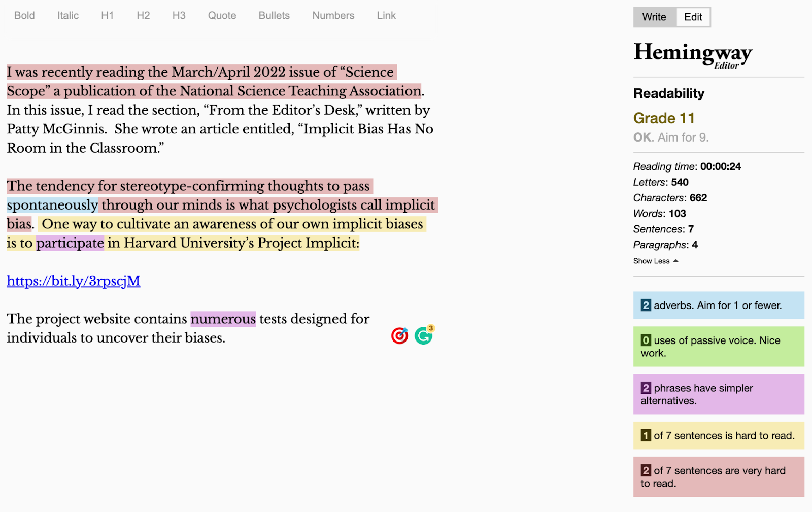Click the purple highlighted word "participate"
The height and width of the screenshot is (512, 812).
click(70, 243)
